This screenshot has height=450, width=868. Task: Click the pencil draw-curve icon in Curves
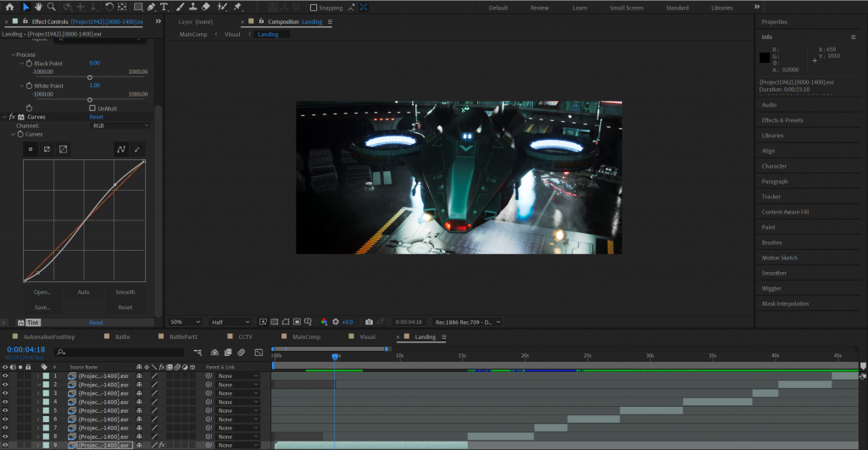coord(137,149)
